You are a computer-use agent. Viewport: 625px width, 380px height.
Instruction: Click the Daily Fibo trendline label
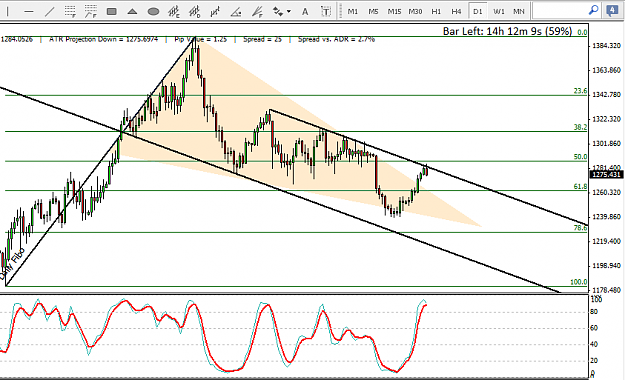click(12, 264)
